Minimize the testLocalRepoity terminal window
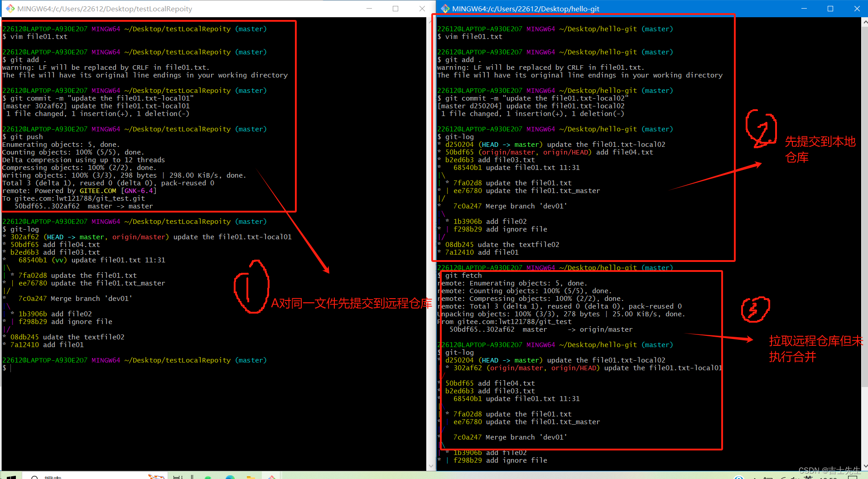The height and width of the screenshot is (479, 868). pos(369,9)
